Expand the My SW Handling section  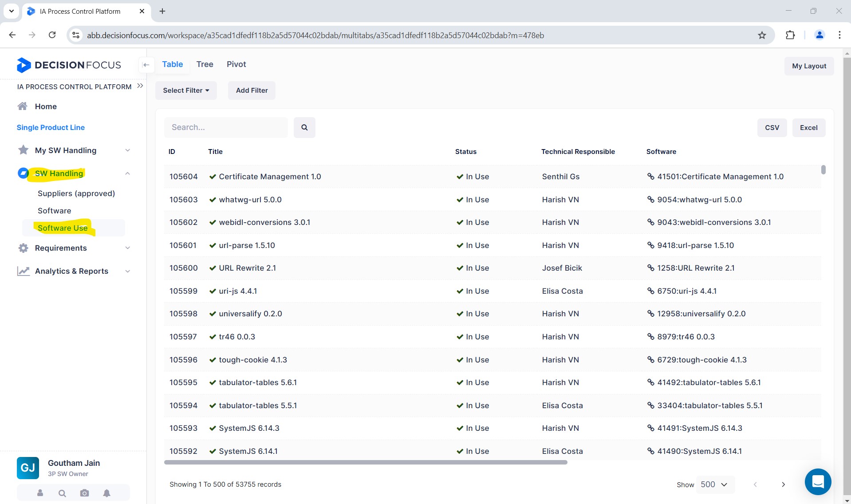tap(127, 150)
